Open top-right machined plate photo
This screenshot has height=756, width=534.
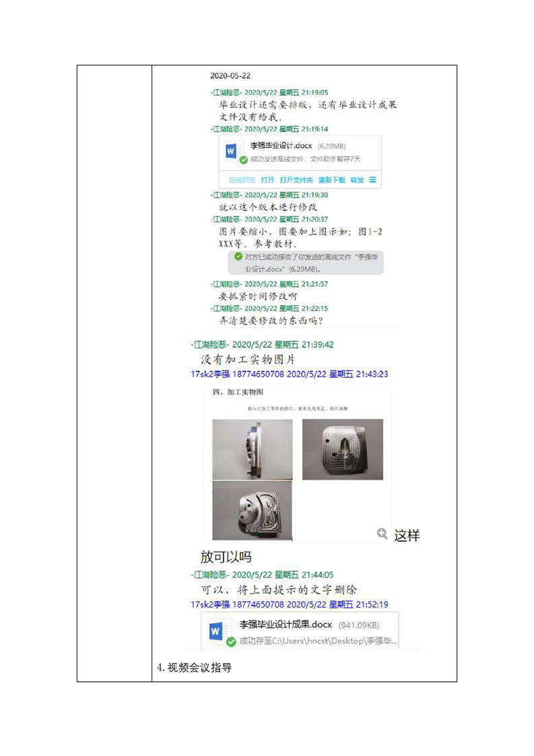(x=343, y=449)
